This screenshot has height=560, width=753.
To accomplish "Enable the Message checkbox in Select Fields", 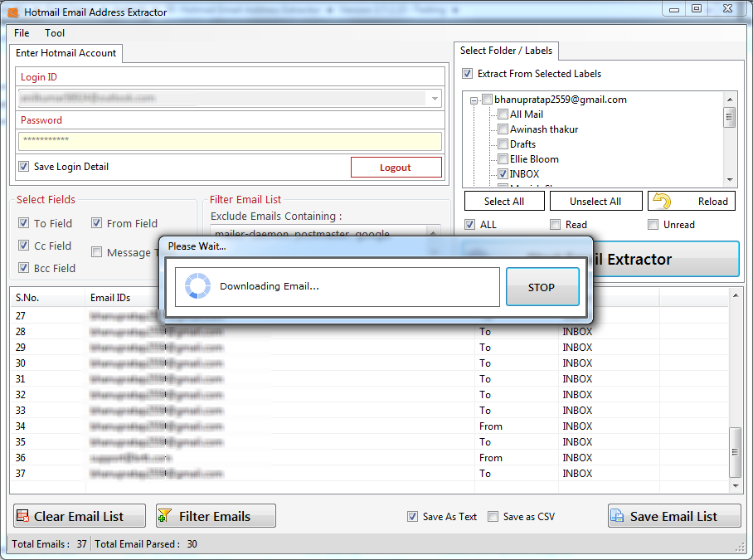I will [x=96, y=252].
